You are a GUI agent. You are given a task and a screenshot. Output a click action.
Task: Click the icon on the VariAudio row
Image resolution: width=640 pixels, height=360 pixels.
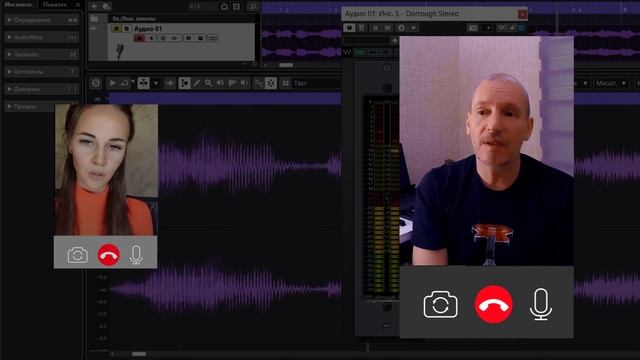[73, 54]
